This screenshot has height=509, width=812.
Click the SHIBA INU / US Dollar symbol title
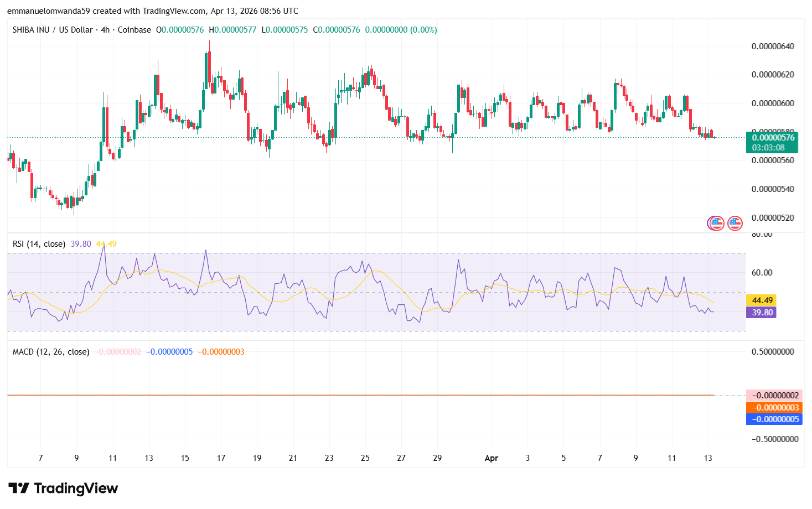[x=53, y=30]
